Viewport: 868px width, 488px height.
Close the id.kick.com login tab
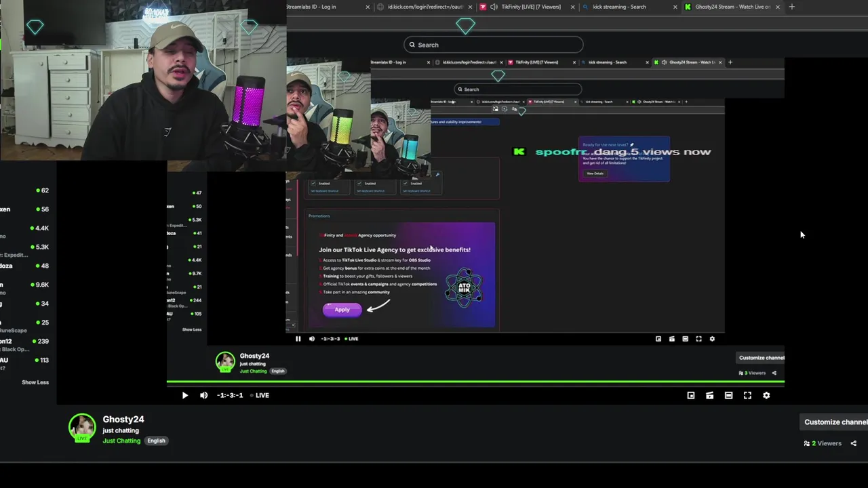pyautogui.click(x=470, y=7)
